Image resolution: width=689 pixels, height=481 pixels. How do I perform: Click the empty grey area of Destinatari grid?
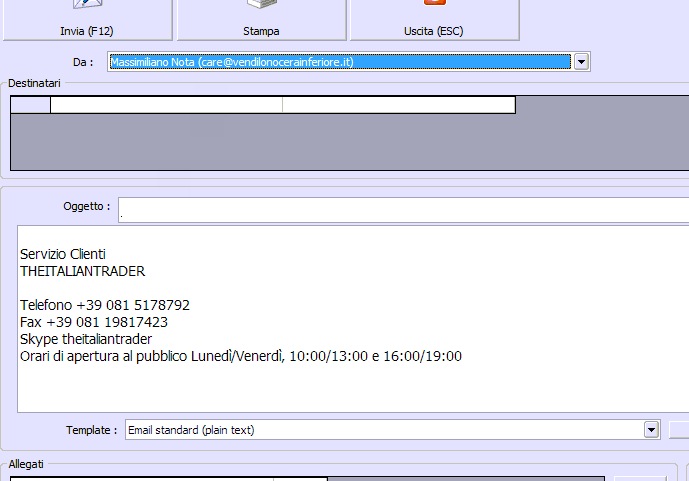coord(349,141)
